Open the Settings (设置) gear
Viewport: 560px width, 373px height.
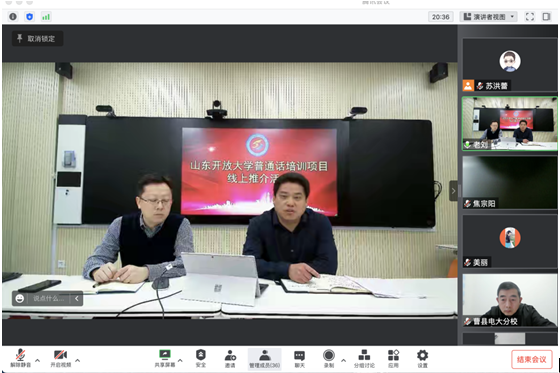(422, 358)
